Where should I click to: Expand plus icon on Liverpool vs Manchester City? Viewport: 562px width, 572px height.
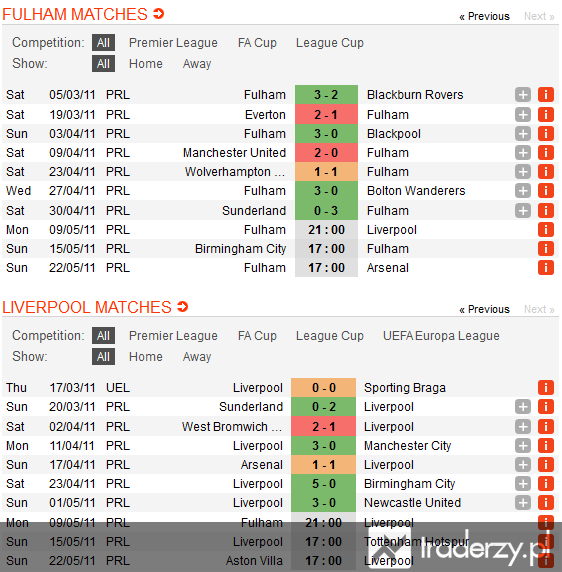pyautogui.click(x=523, y=445)
